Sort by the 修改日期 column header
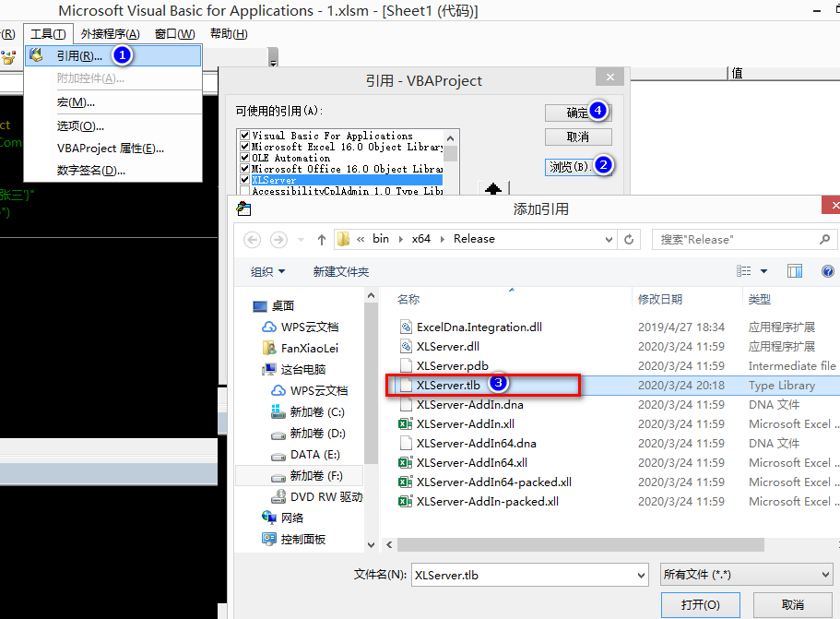 tap(660, 299)
